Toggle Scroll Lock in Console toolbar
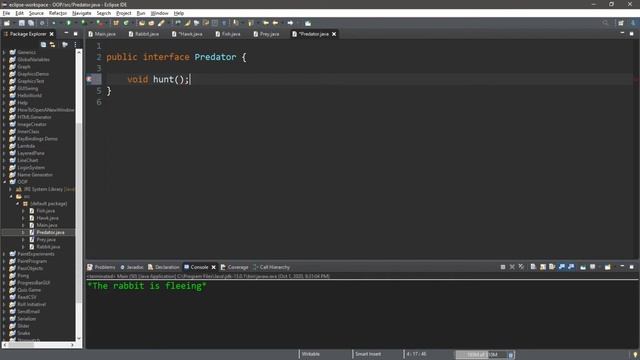The image size is (640, 360). (543, 267)
